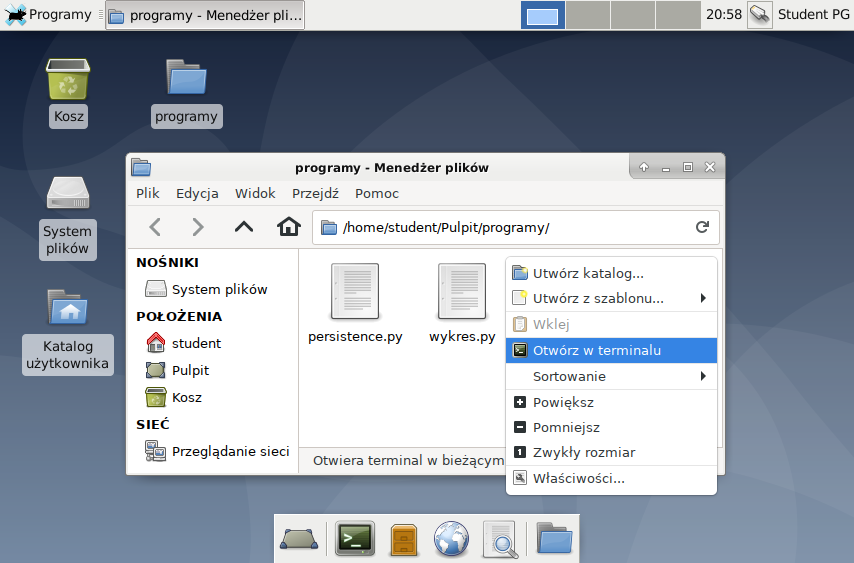
Task: Open Przeglądanie sieci in sidebar
Action: [x=217, y=451]
